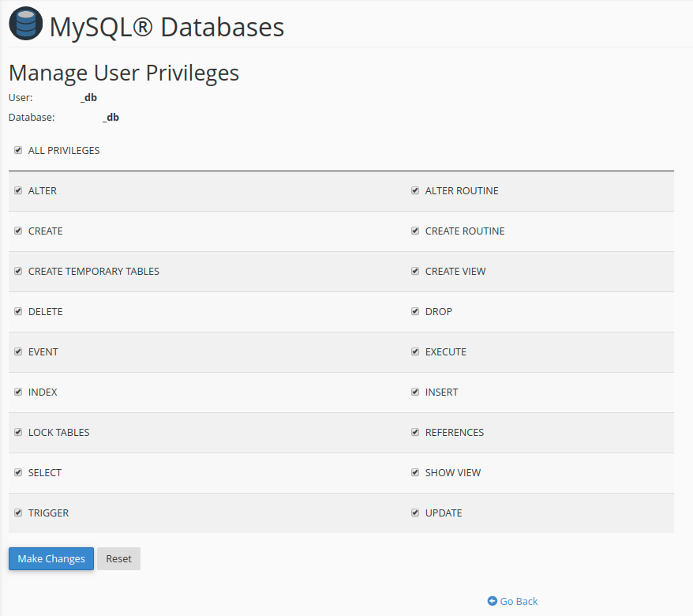Uncheck the DROP privilege checkbox
The height and width of the screenshot is (616, 693).
coord(415,311)
